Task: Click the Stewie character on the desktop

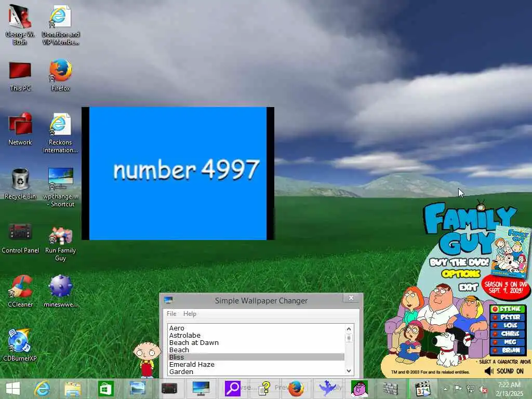Action: pos(147,360)
